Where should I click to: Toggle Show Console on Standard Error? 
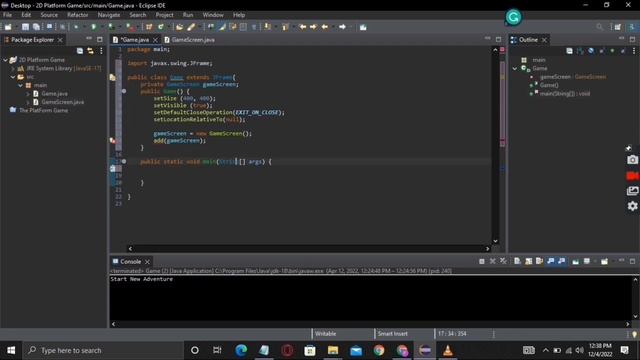562,261
